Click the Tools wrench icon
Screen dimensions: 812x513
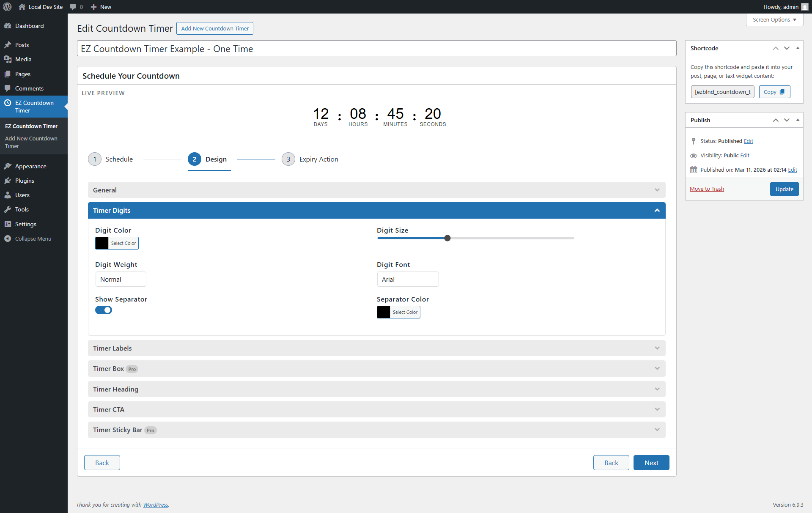(8, 209)
